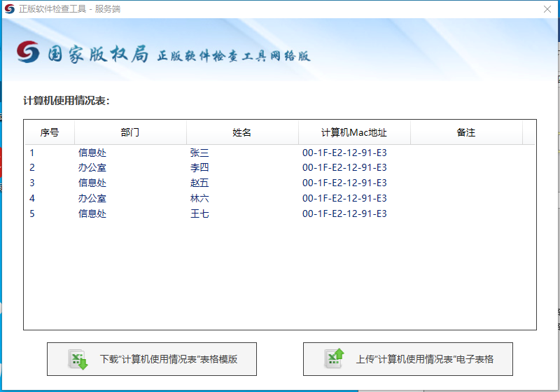This screenshot has height=392, width=560.
Task: Click 办公室 in row 2
Action: (x=92, y=167)
